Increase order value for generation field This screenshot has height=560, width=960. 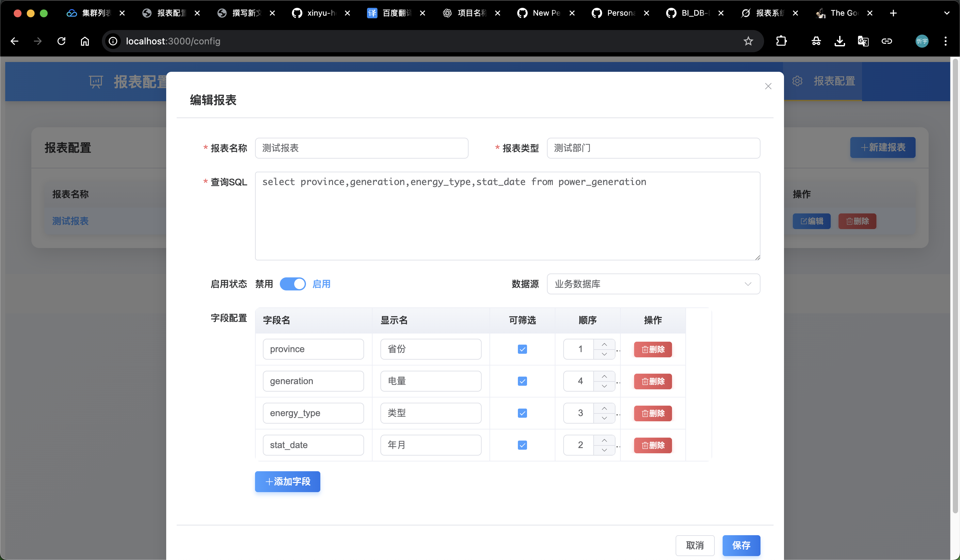[x=604, y=377]
